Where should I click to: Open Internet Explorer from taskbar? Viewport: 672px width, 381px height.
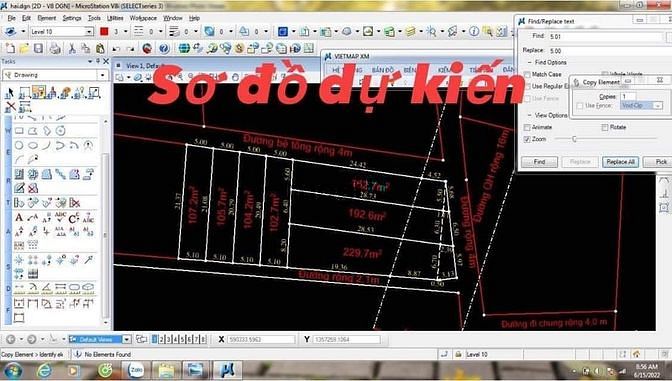[44, 370]
